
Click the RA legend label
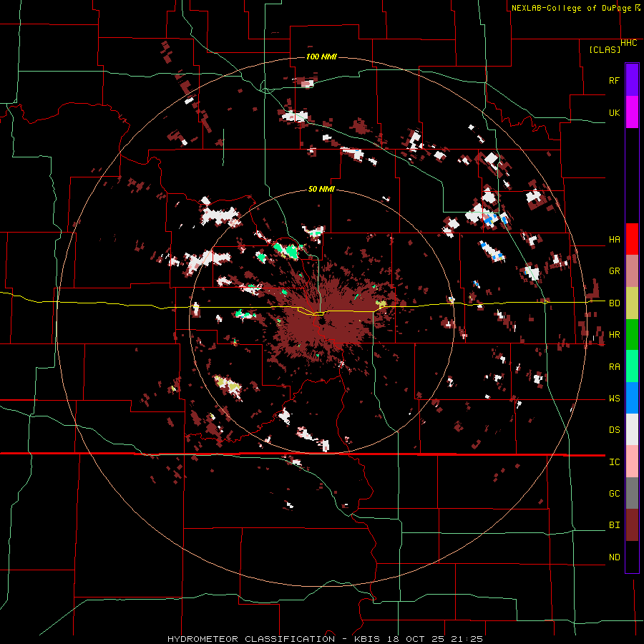(614, 367)
